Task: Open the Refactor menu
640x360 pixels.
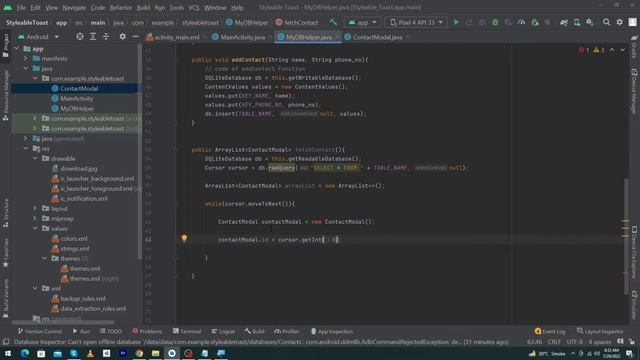Action: click(x=120, y=7)
